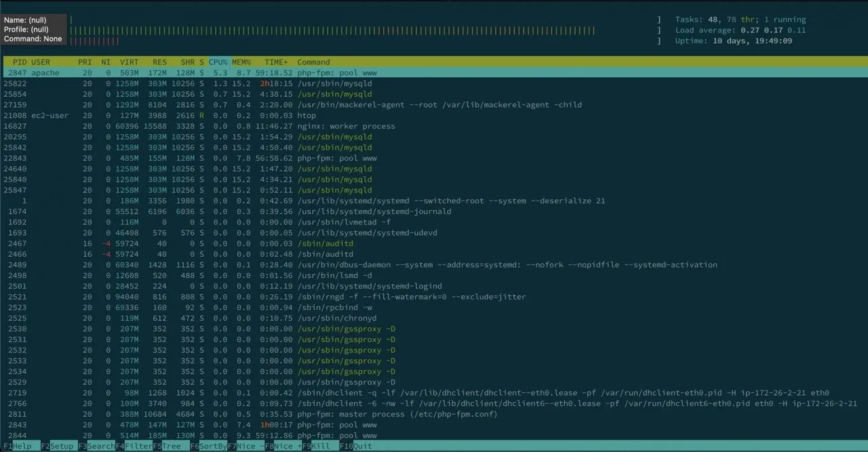Open the F4 Filter option
This screenshot has height=452, width=868.
134,447
